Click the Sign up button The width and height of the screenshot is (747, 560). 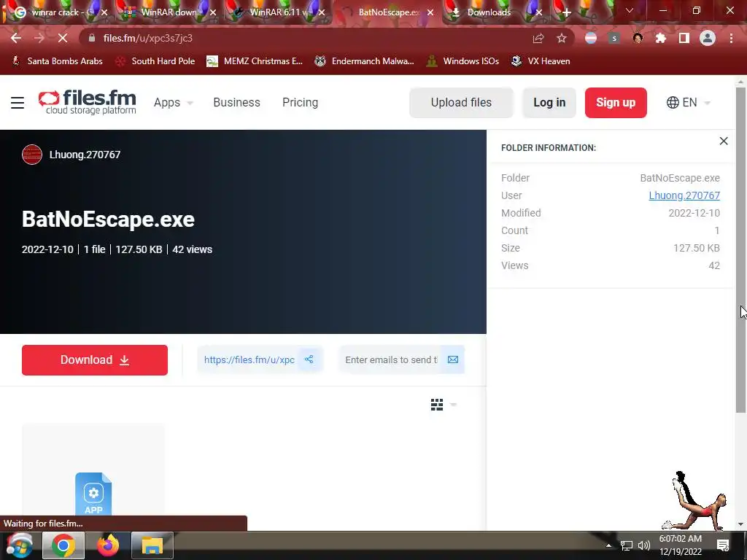pyautogui.click(x=616, y=102)
